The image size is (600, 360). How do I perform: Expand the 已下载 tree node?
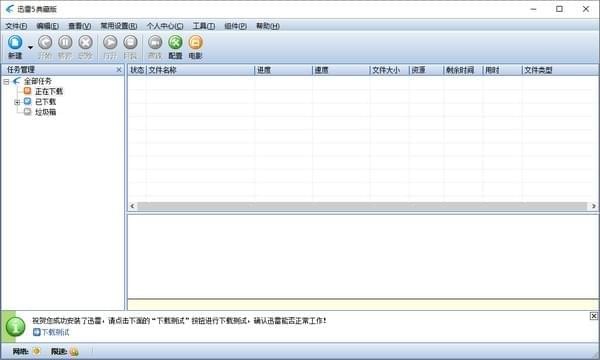click(x=17, y=102)
